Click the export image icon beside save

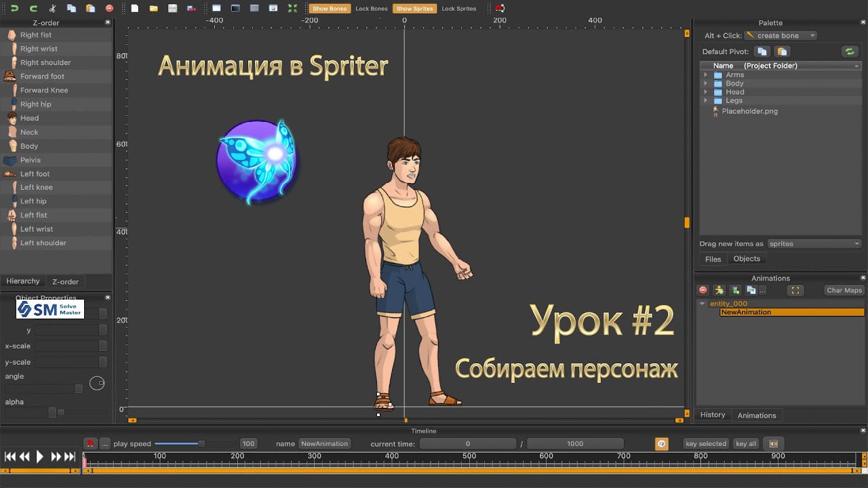point(191,8)
